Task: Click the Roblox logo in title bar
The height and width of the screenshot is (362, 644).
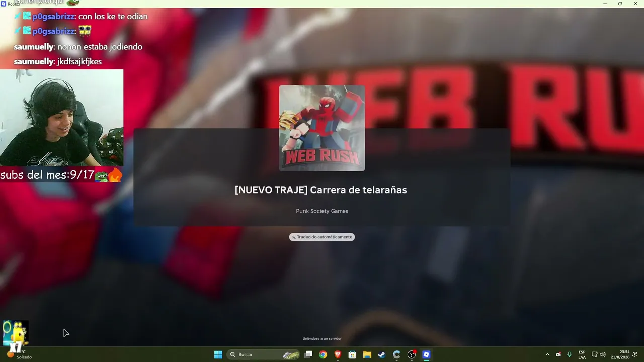Action: [4, 4]
